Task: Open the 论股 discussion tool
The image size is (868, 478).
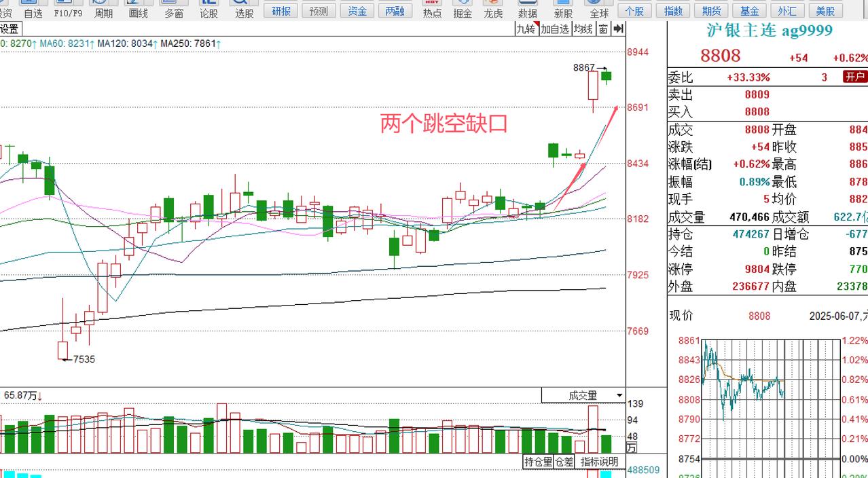Action: 209,9
